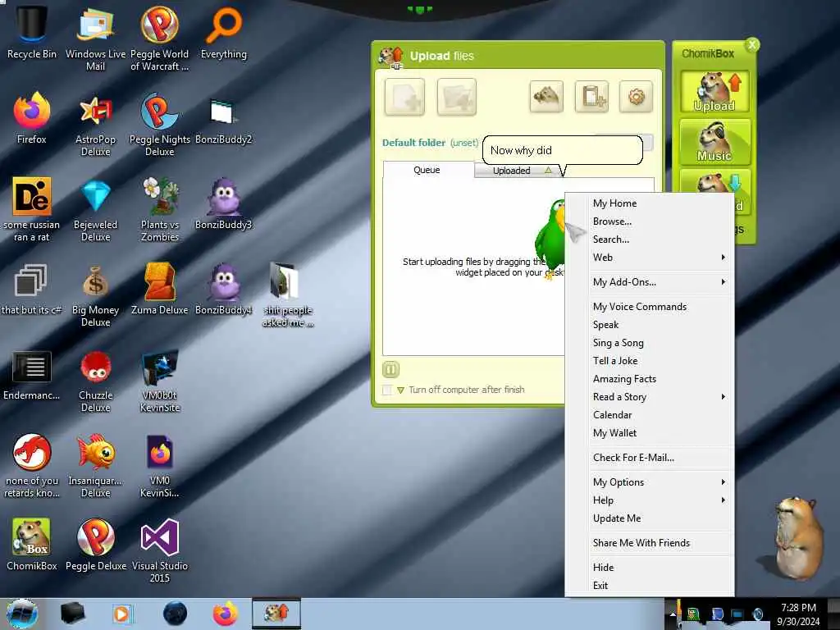Open the upload settings gear icon
Image resolution: width=840 pixels, height=630 pixels.
(x=636, y=97)
